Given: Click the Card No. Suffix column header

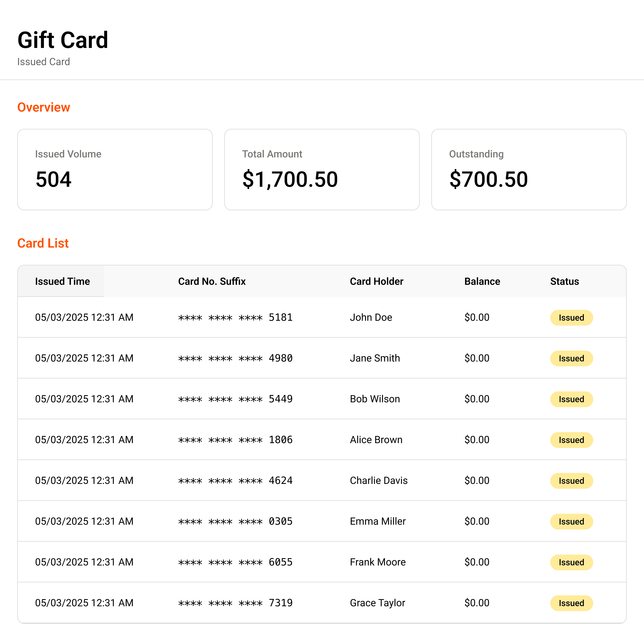Looking at the screenshot, I should point(212,281).
